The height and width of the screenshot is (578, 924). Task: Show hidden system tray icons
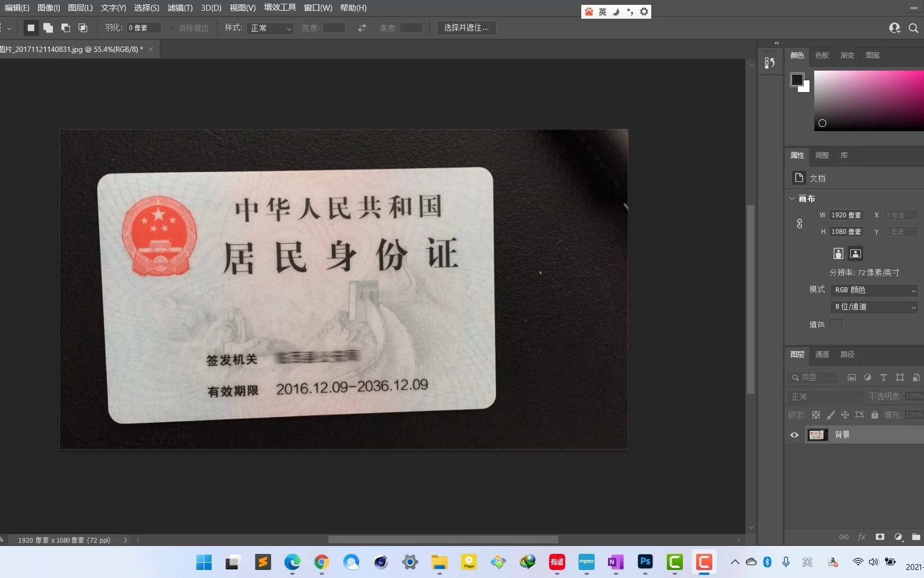[x=735, y=562]
